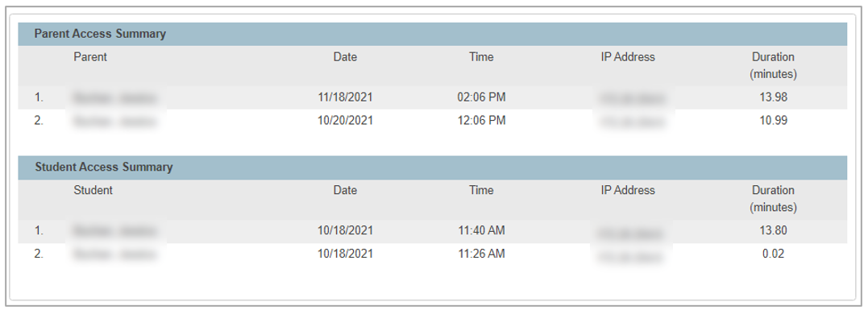
Task: Click the Student Access Summary header
Action: (103, 167)
